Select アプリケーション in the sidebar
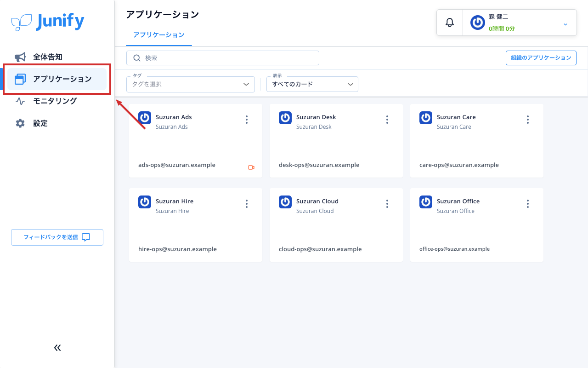This screenshot has height=368, width=588. click(x=57, y=79)
